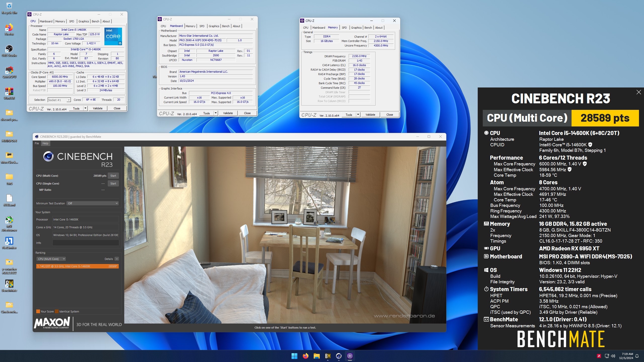Open Socket #1 selection dropdown
This screenshot has width=644, height=362.
[x=59, y=100]
